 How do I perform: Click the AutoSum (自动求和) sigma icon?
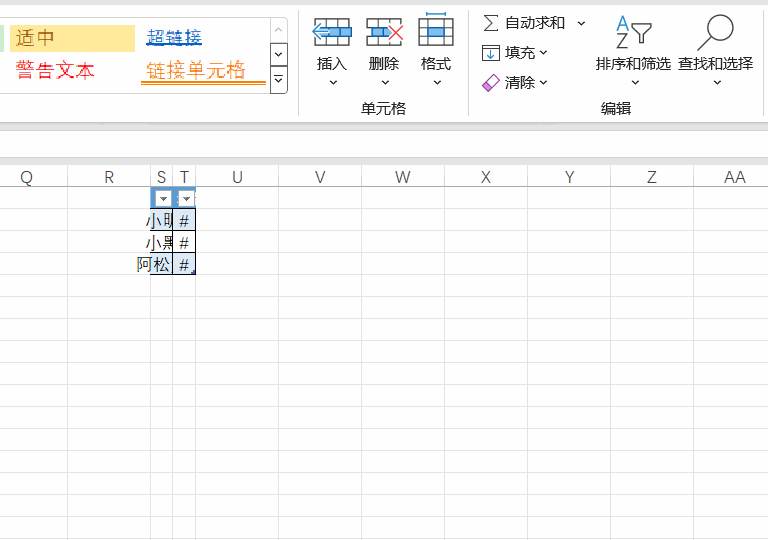pyautogui.click(x=491, y=23)
